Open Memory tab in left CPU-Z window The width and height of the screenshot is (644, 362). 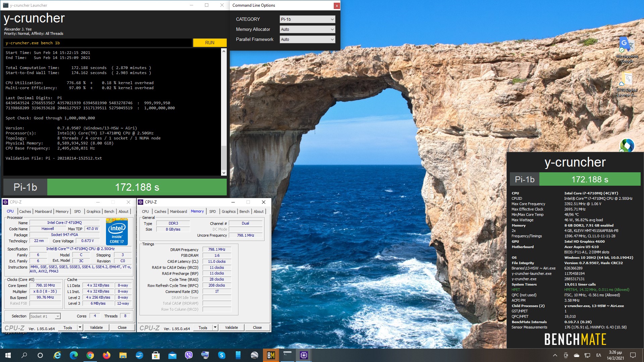tap(62, 212)
